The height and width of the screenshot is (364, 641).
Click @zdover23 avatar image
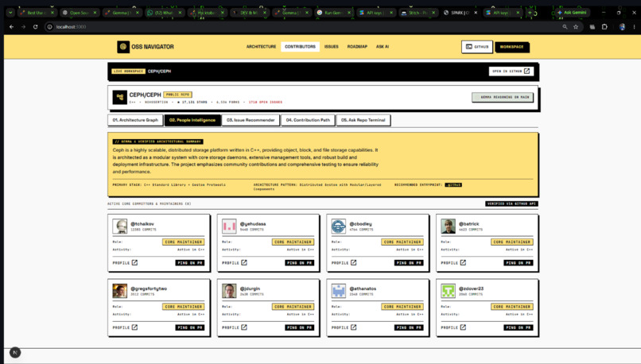pos(448,291)
